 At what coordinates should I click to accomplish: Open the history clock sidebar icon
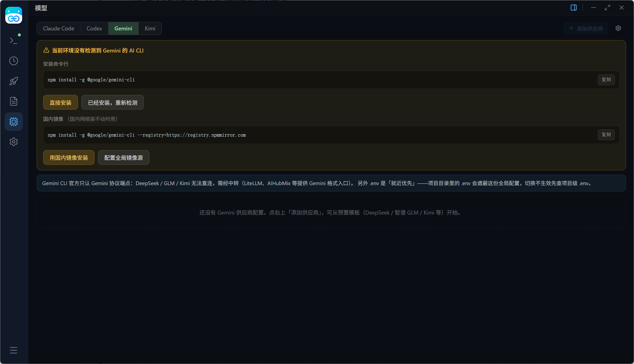coord(14,61)
